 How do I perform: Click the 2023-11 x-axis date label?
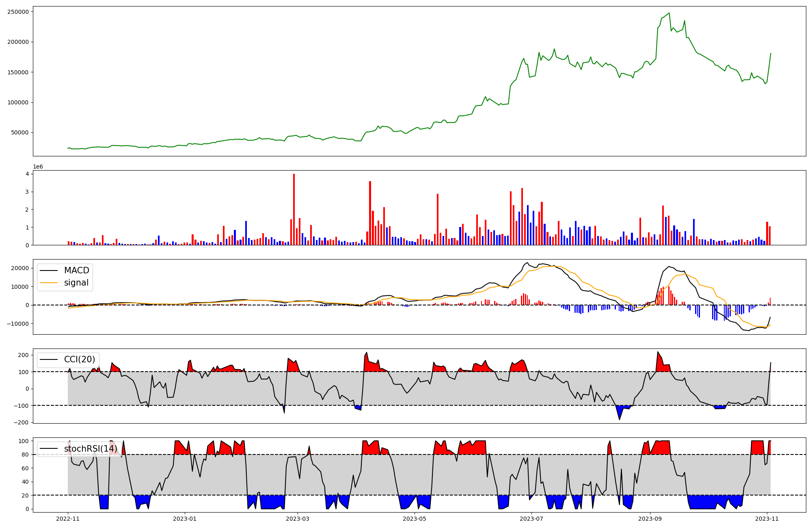(x=767, y=519)
